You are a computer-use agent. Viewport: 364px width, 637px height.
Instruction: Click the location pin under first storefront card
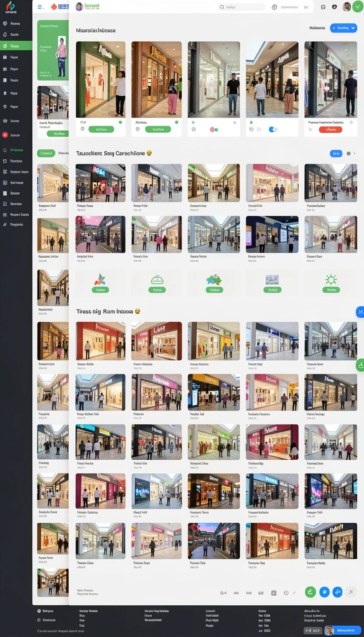pyautogui.click(x=82, y=129)
